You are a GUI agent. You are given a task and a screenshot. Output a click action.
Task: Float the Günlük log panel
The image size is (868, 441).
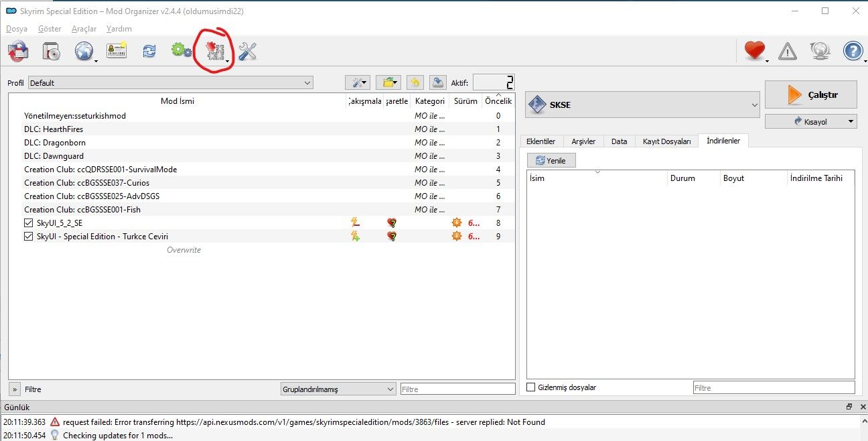(x=849, y=407)
